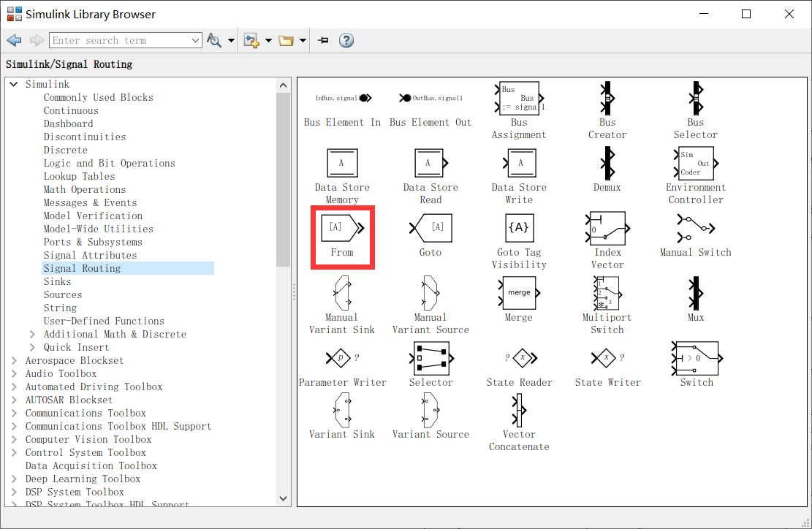Go forward with the right arrow button

(37, 40)
